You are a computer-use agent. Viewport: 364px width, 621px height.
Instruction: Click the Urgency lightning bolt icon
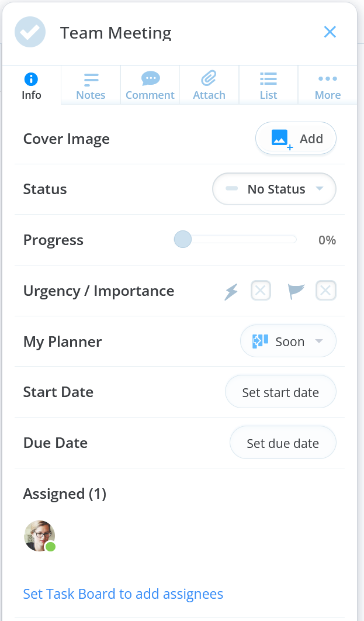[231, 291]
